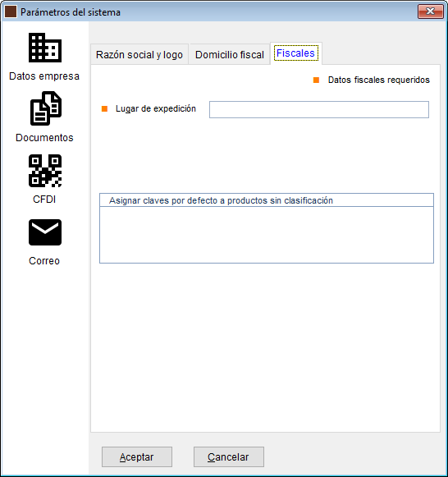Switch to Domicilio fiscal tab
This screenshot has height=477, width=448.
point(230,54)
